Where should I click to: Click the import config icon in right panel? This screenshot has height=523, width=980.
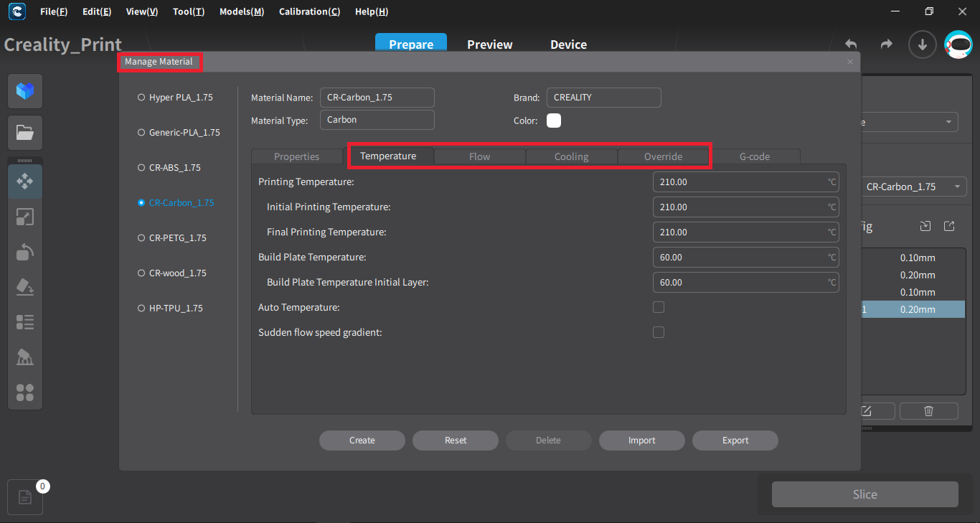click(925, 227)
